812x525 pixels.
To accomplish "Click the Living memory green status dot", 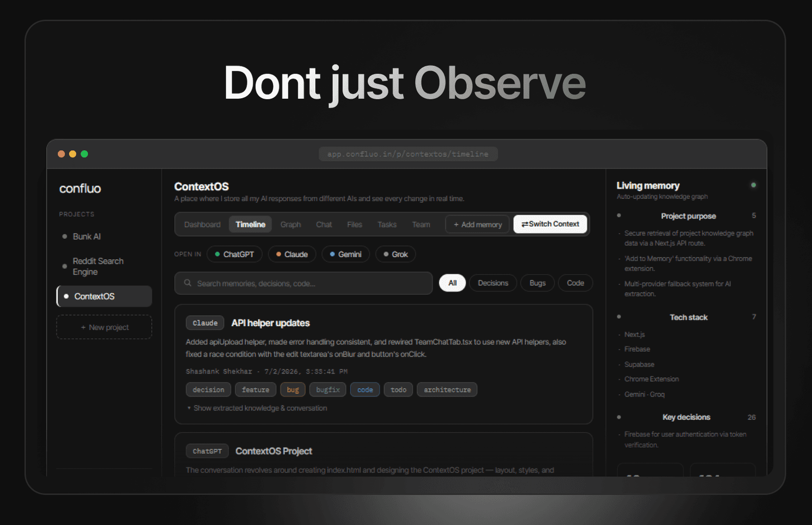I will click(753, 185).
